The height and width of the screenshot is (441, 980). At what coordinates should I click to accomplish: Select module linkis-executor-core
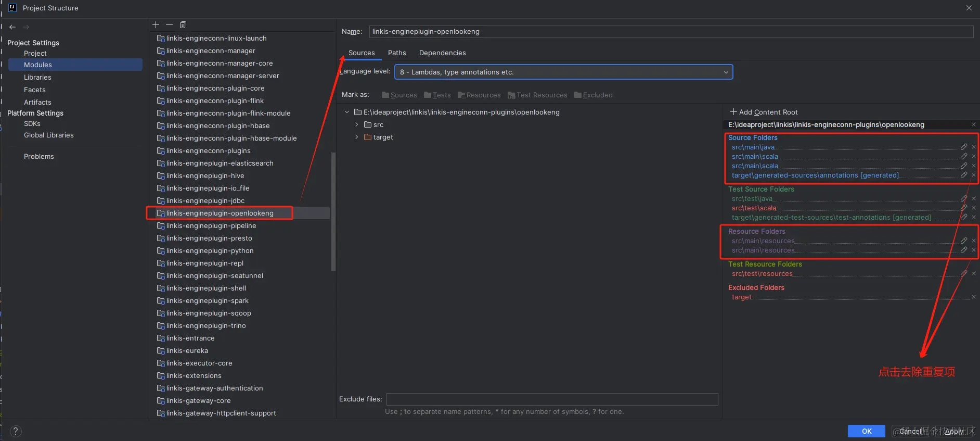[x=199, y=363]
